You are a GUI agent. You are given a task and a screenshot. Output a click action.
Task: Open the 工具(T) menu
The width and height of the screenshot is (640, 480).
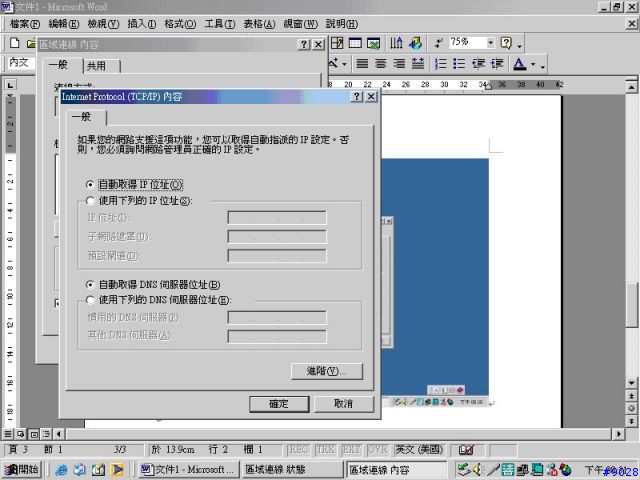(x=220, y=24)
